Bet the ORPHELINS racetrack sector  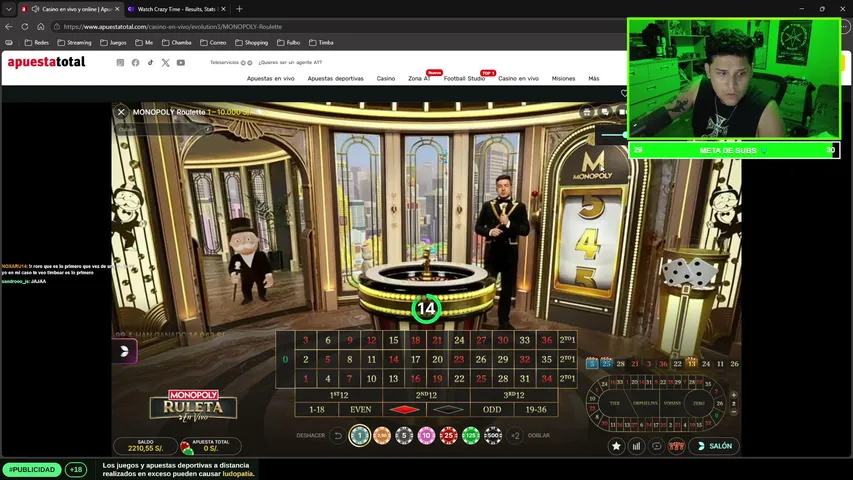645,403
